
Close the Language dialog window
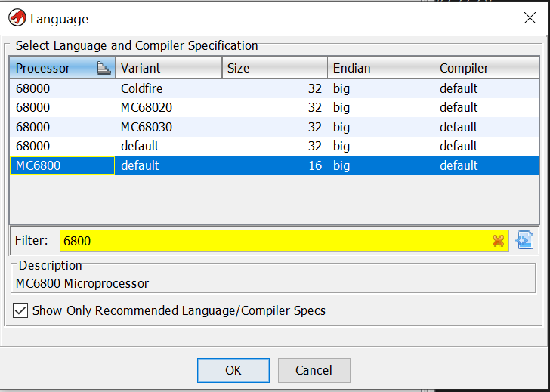(530, 18)
